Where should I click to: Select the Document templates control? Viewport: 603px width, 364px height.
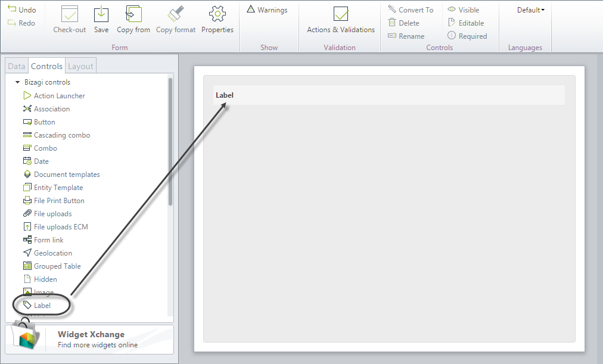[61, 174]
